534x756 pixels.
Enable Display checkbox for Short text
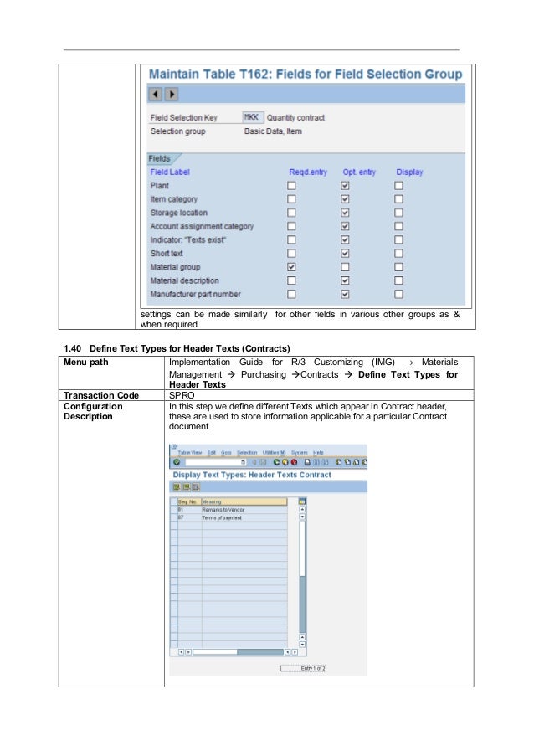398,254
